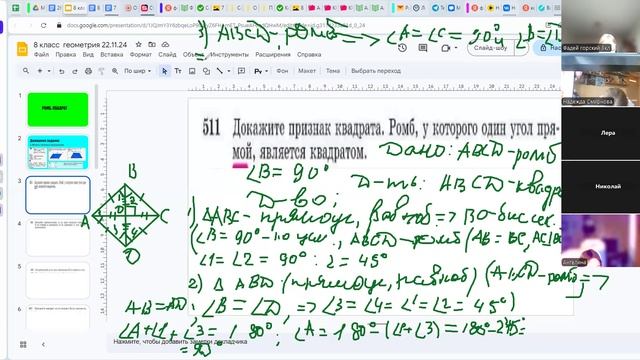Open the video call dropdown arrow

click(x=455, y=48)
